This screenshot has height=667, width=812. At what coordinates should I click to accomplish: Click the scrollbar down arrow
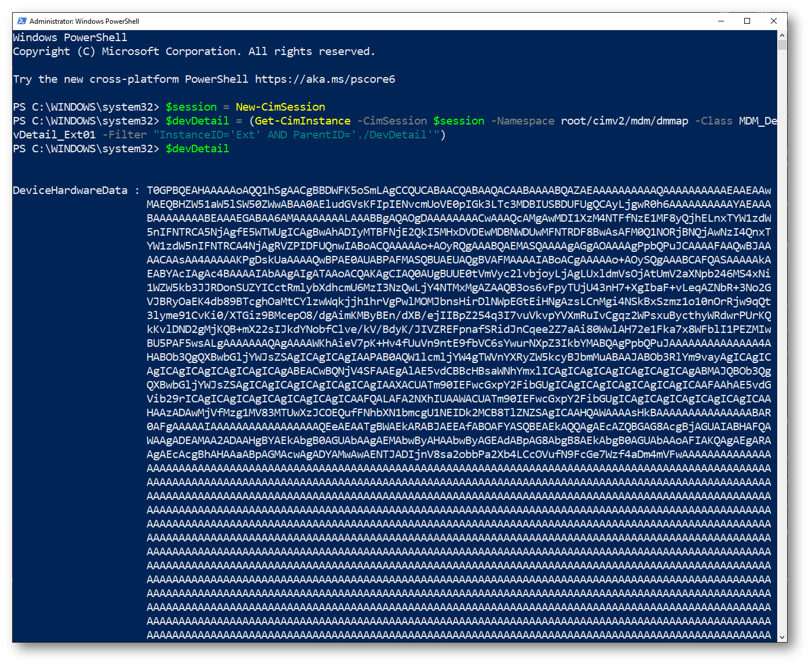tap(782, 637)
